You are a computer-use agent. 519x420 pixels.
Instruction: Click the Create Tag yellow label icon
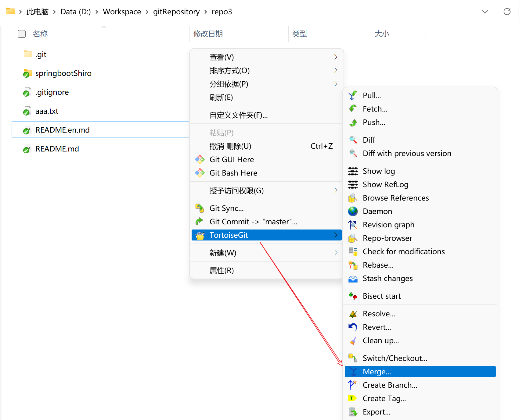(x=352, y=398)
